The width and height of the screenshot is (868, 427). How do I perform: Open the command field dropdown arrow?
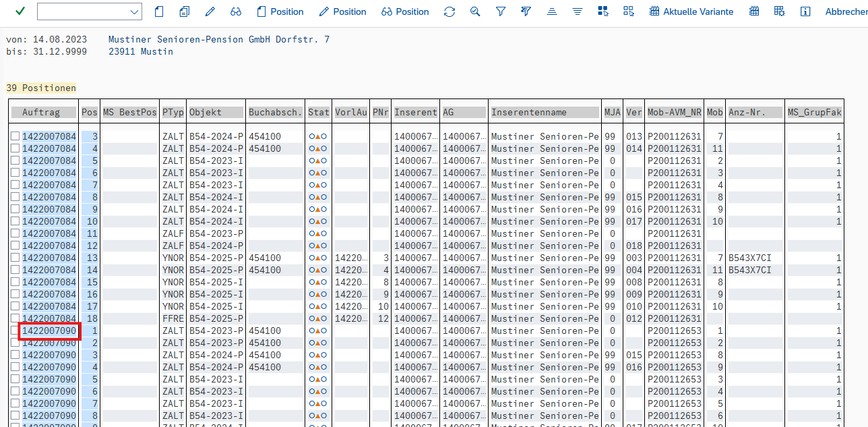coord(133,11)
